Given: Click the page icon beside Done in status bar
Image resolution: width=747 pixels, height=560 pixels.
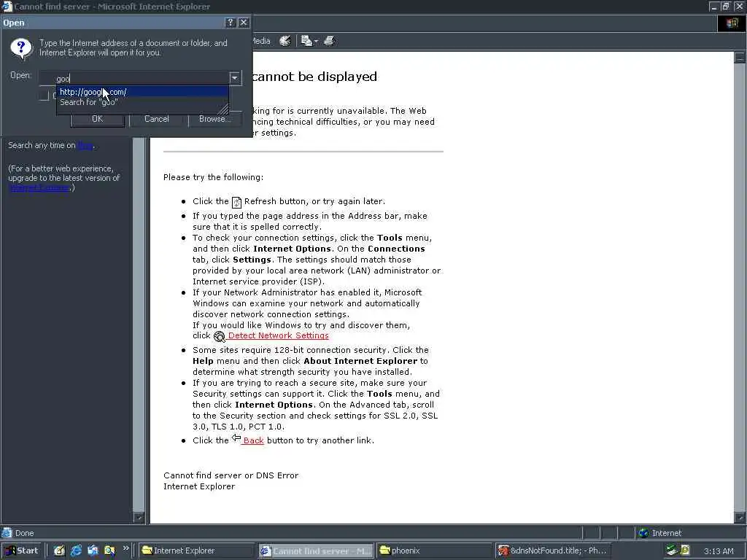Looking at the screenshot, I should 7,533.
